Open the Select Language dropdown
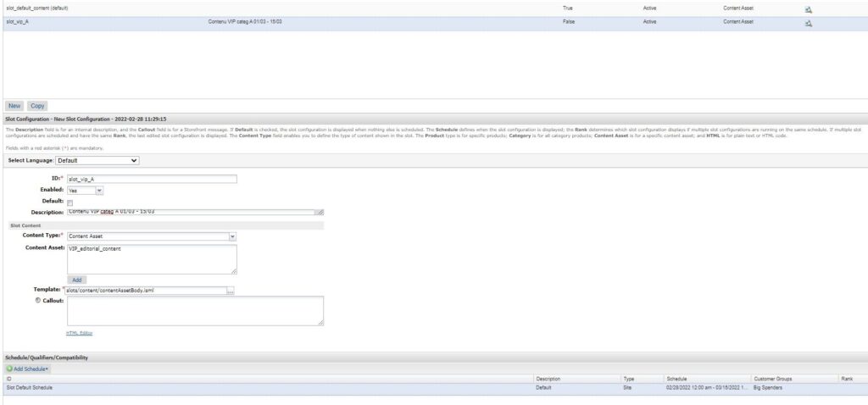Image resolution: width=868 pixels, height=405 pixels. pos(97,160)
